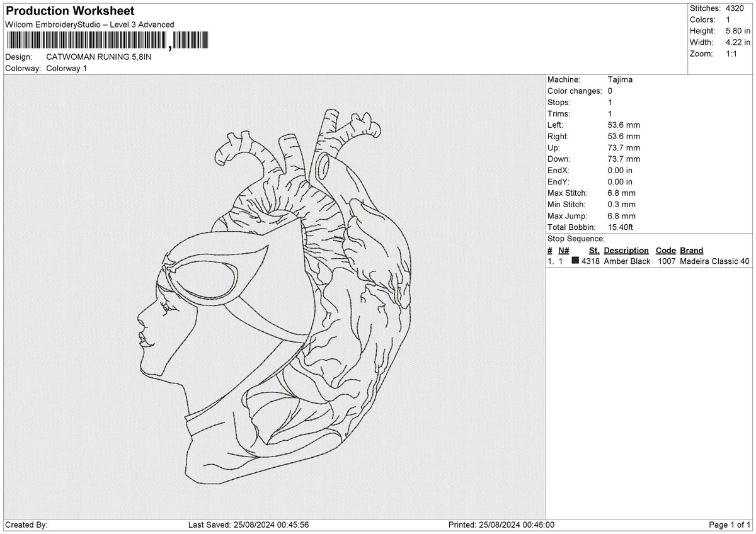The width and height of the screenshot is (756, 534).
Task: Click the 'Amber Black' thread description
Action: click(x=627, y=261)
